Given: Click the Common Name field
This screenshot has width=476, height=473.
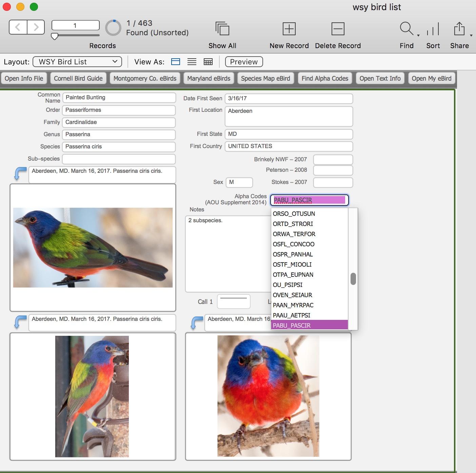Looking at the screenshot, I should [119, 98].
